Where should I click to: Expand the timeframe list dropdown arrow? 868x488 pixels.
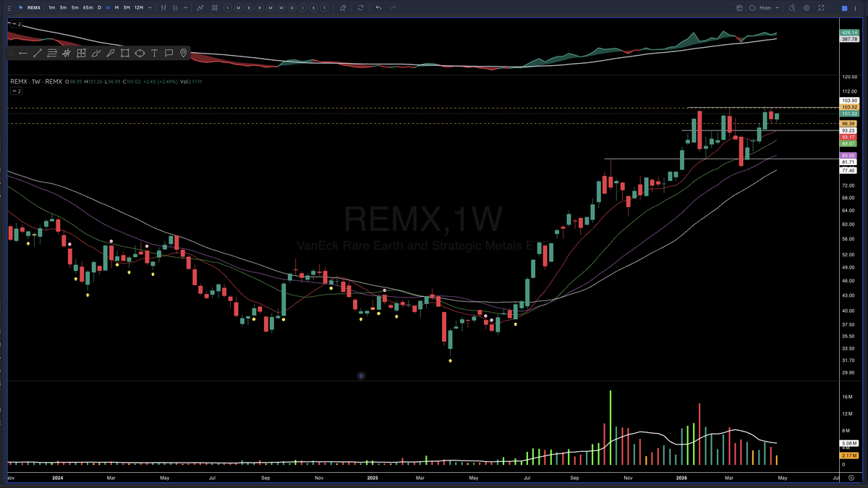150,7
